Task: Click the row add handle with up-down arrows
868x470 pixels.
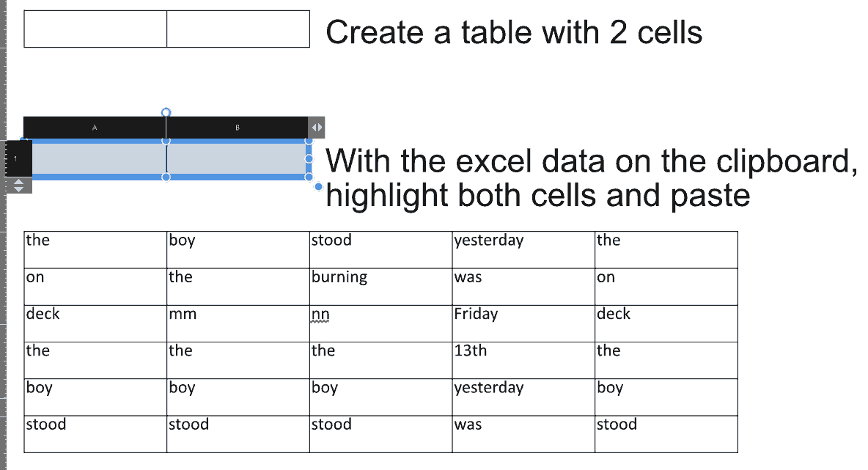Action: [x=19, y=186]
